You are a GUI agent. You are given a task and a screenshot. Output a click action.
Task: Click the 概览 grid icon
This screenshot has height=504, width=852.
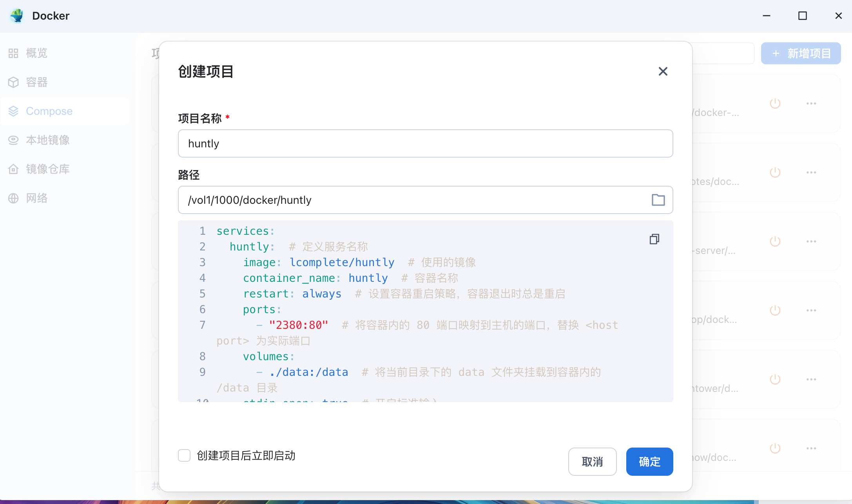pos(13,53)
